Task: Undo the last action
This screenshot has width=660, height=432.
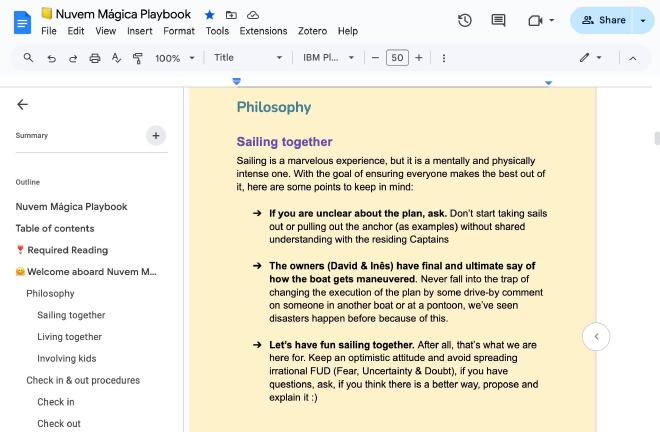Action: point(51,58)
